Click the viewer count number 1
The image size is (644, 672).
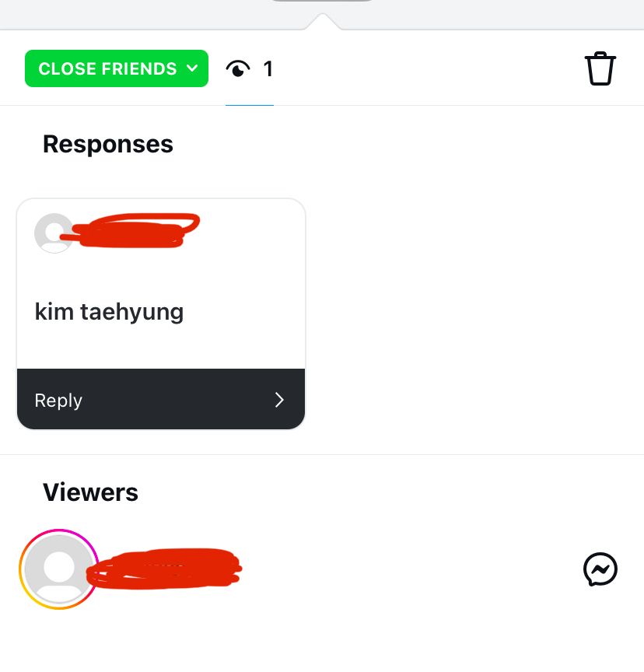tap(268, 68)
